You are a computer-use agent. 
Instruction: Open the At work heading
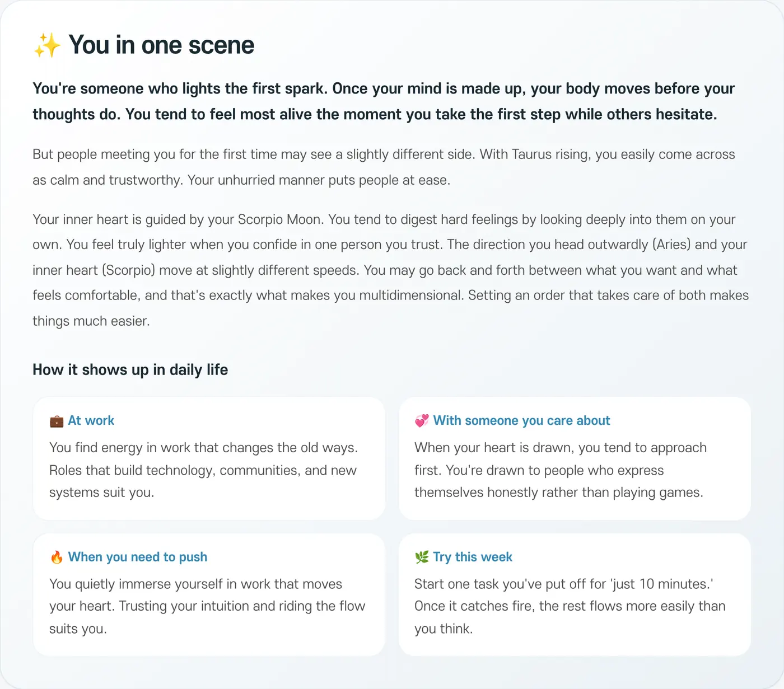(91, 421)
